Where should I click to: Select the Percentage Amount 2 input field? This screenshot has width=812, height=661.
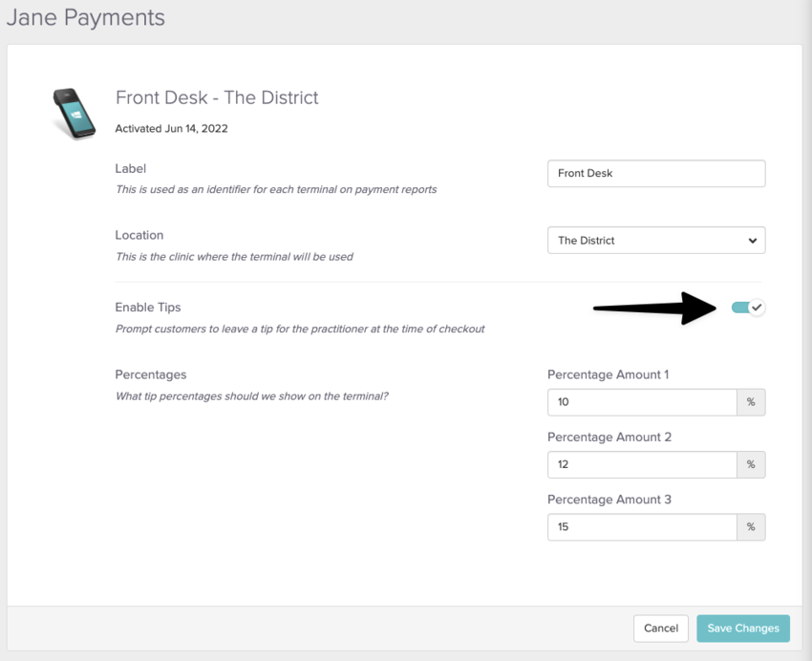tap(642, 464)
